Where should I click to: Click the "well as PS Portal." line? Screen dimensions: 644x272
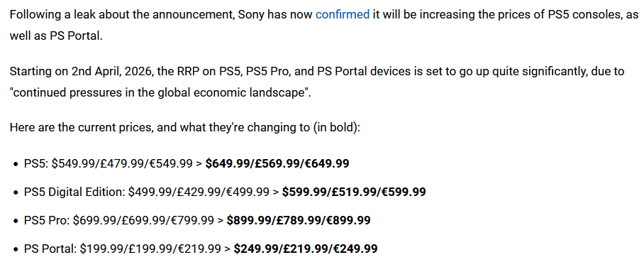click(56, 36)
